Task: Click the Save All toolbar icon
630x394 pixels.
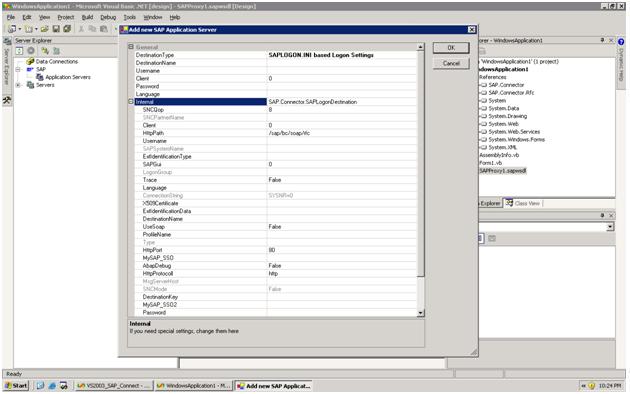Action: [x=67, y=29]
